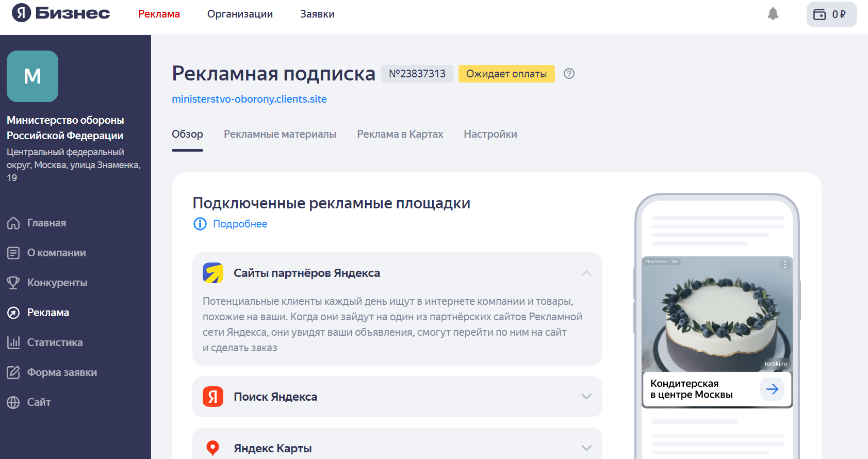
Task: Click the three-dot menu on the ad preview
Action: point(785,265)
